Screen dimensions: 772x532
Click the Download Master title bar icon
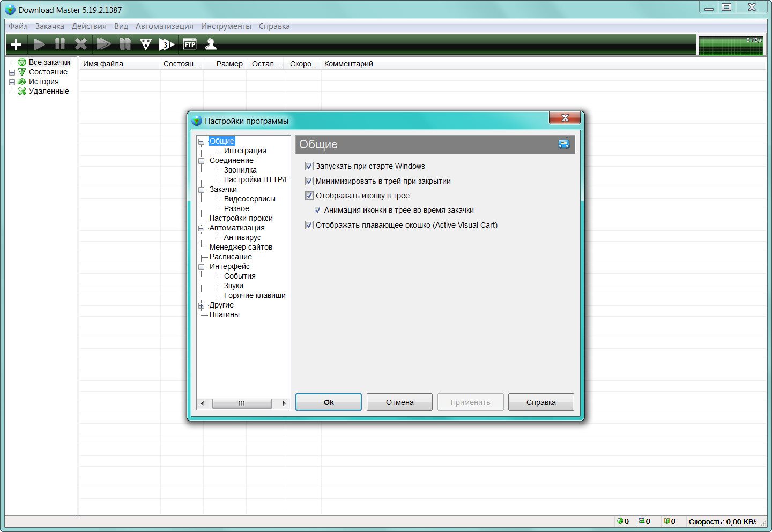[x=10, y=10]
